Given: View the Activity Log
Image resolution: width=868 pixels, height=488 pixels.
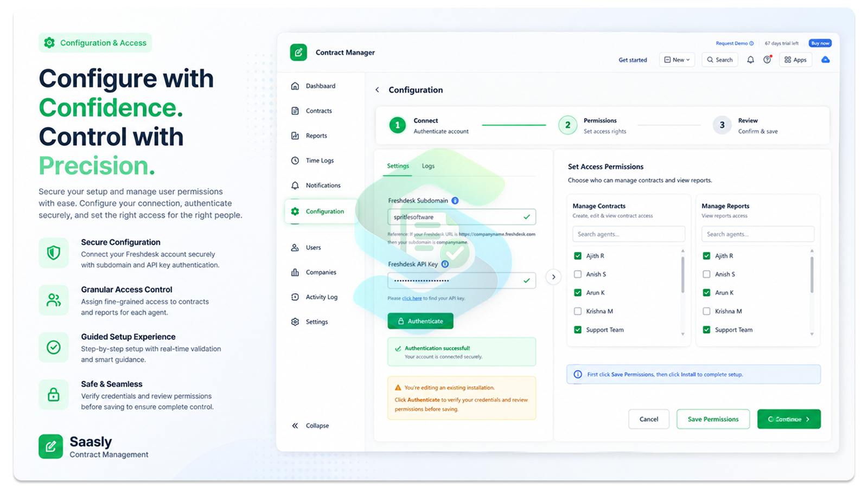Looking at the screenshot, I should click(315, 297).
